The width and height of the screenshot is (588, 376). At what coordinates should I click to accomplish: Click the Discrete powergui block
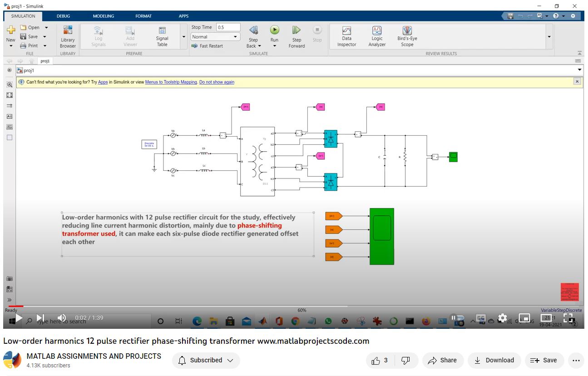point(149,144)
